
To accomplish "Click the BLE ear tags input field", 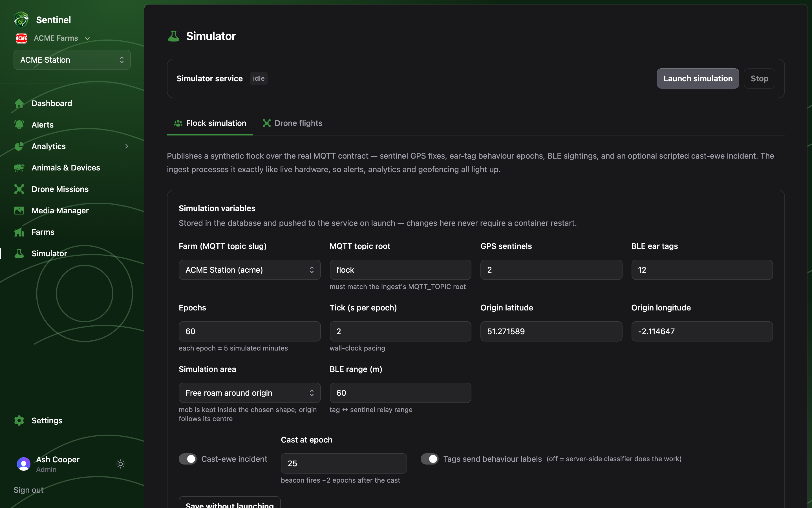I will [702, 270].
